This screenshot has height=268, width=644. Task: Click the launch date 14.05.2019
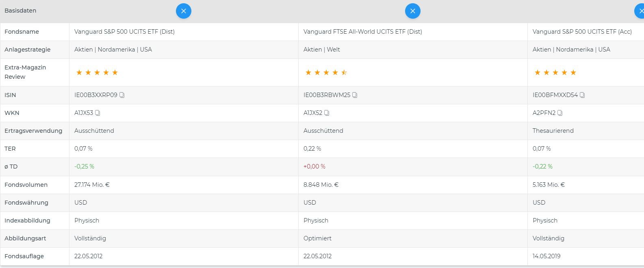point(546,256)
